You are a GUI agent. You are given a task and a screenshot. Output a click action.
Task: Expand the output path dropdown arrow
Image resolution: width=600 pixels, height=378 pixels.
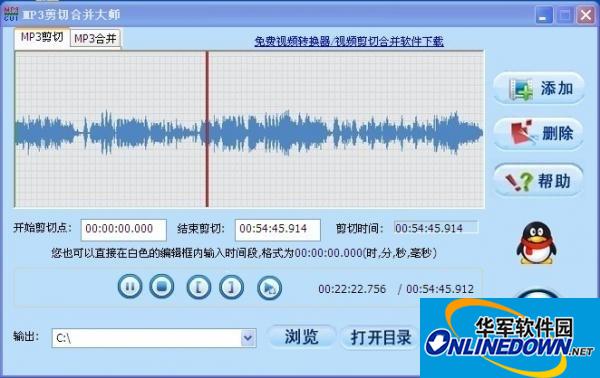tap(248, 338)
